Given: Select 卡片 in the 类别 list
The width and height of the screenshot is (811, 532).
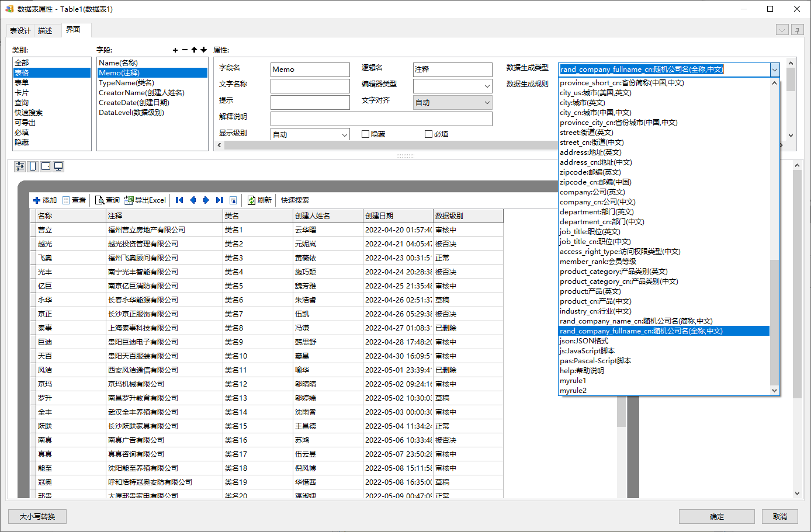Looking at the screenshot, I should click(x=51, y=92).
